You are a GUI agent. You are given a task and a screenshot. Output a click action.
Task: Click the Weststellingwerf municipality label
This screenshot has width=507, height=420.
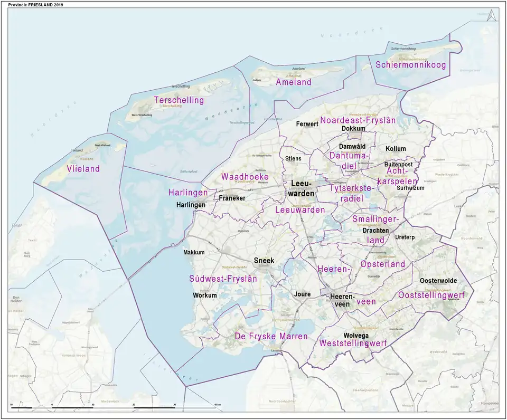tap(353, 343)
